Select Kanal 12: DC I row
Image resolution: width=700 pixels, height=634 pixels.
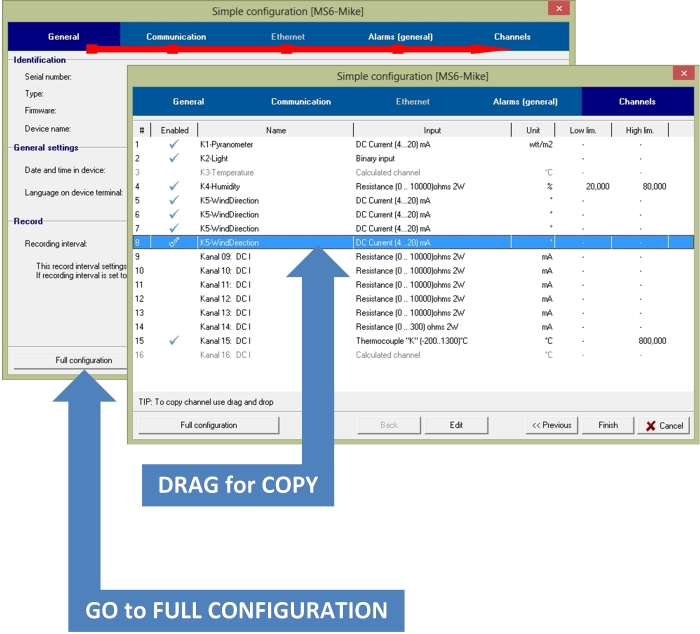point(413,299)
